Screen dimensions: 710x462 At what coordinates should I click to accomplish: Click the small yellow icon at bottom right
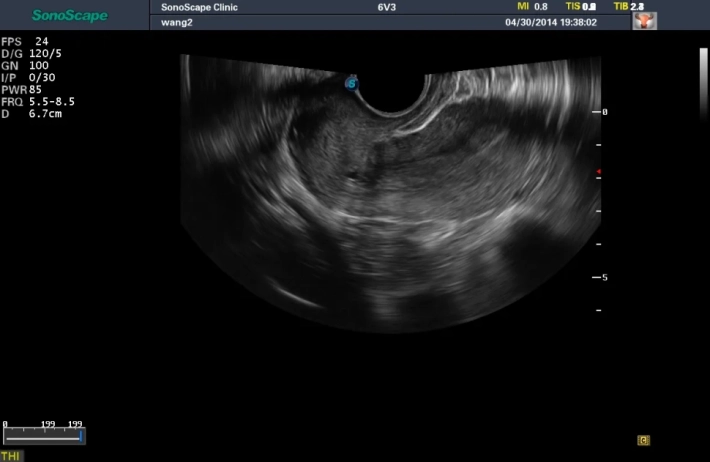(x=644, y=439)
